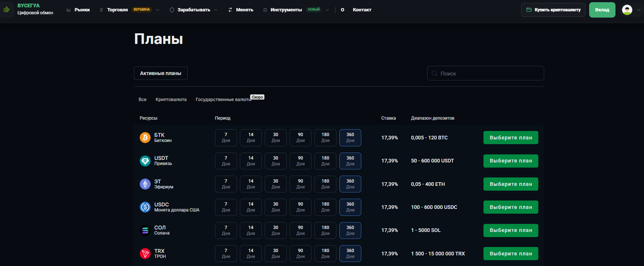
Task: Select 14 days period for Solana
Action: [x=251, y=231]
